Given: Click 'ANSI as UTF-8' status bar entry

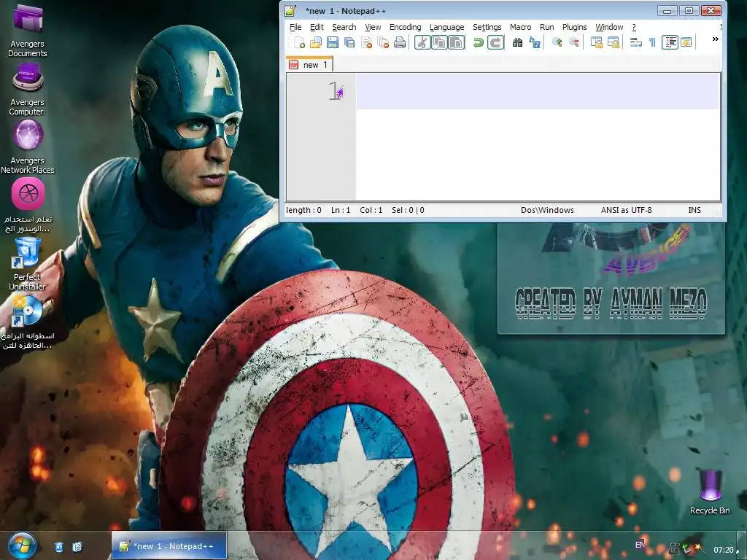Looking at the screenshot, I should (626, 210).
